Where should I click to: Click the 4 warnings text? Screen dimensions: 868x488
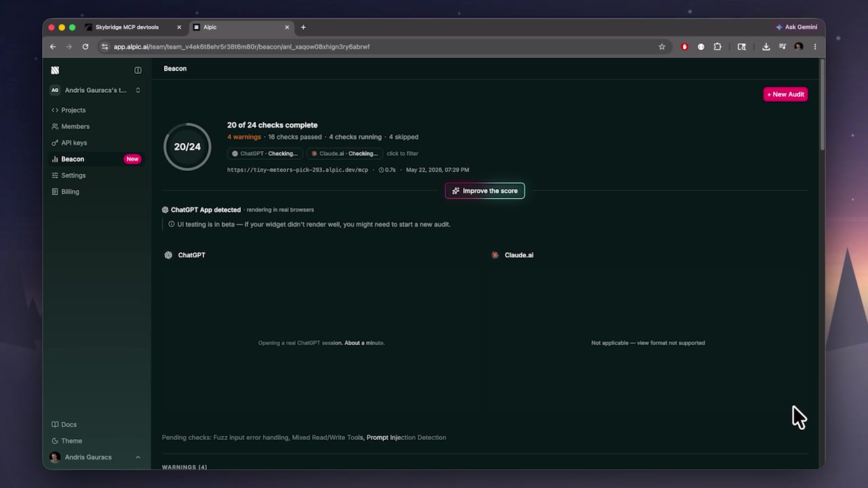(244, 137)
